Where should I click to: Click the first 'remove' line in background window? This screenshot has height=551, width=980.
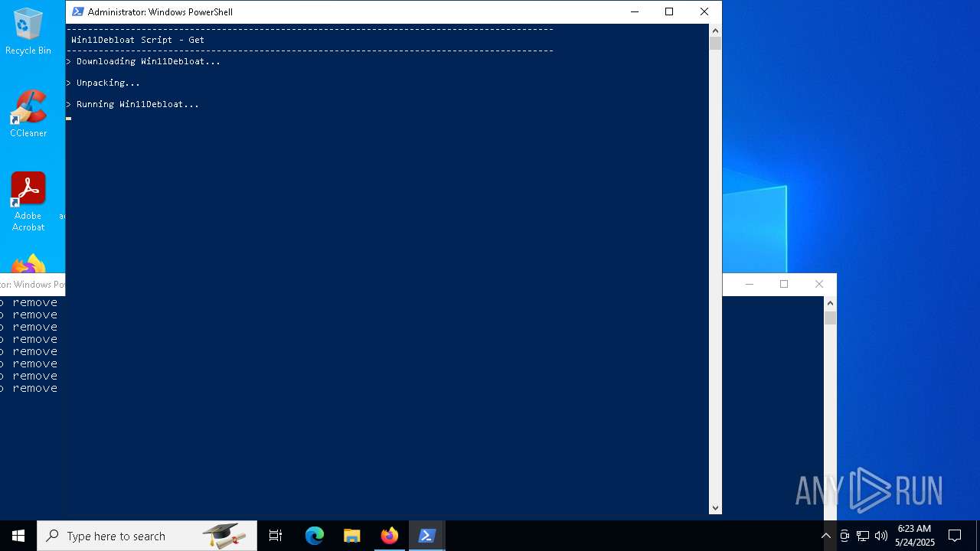pos(28,302)
